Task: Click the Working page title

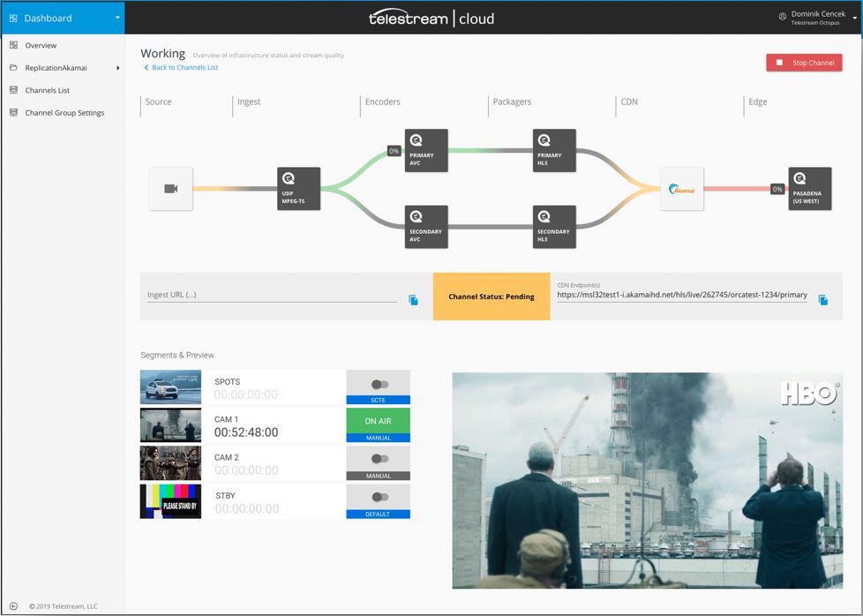Action: [x=163, y=54]
